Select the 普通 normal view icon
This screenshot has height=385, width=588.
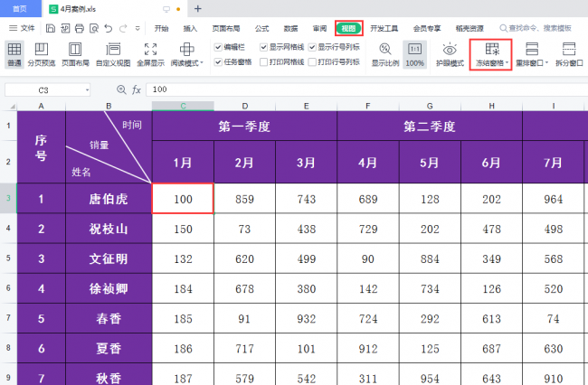click(14, 55)
